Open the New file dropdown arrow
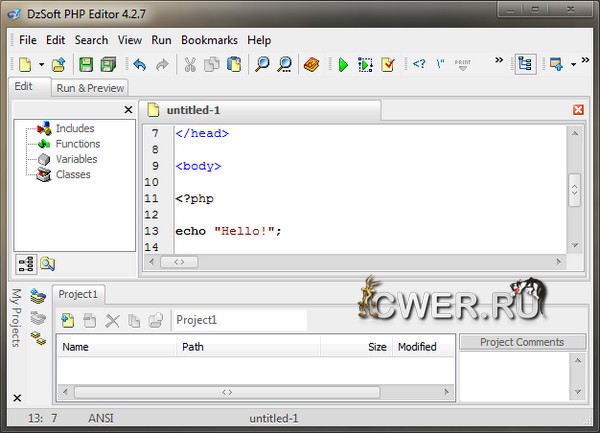600x433 pixels. 41,65
